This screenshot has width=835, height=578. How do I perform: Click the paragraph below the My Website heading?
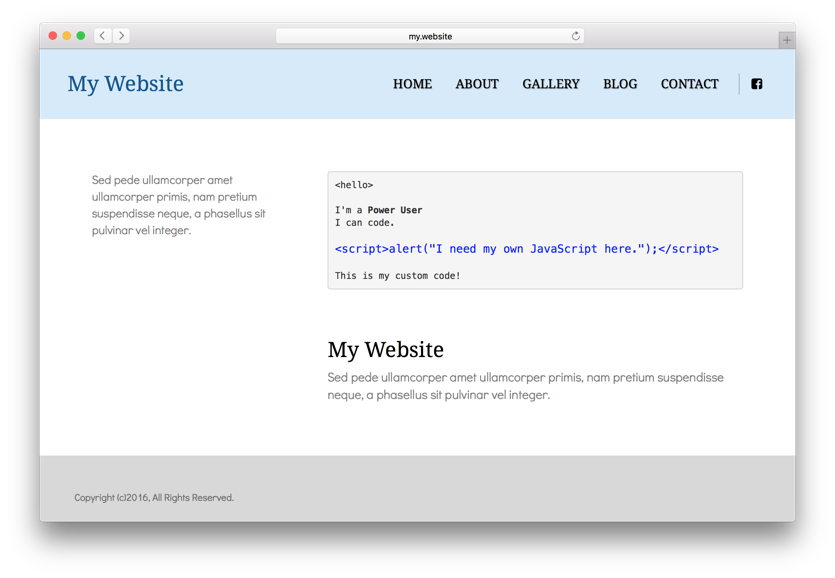526,386
